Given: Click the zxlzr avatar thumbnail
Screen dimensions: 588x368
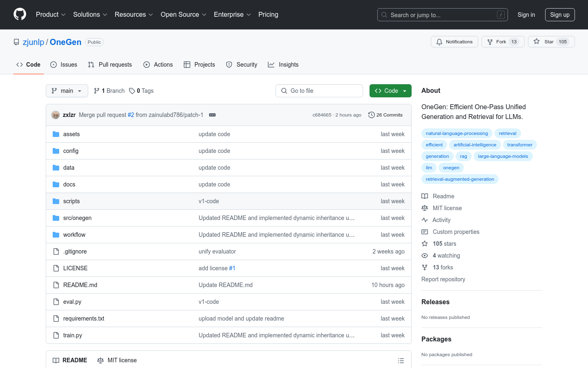Looking at the screenshot, I should (56, 115).
